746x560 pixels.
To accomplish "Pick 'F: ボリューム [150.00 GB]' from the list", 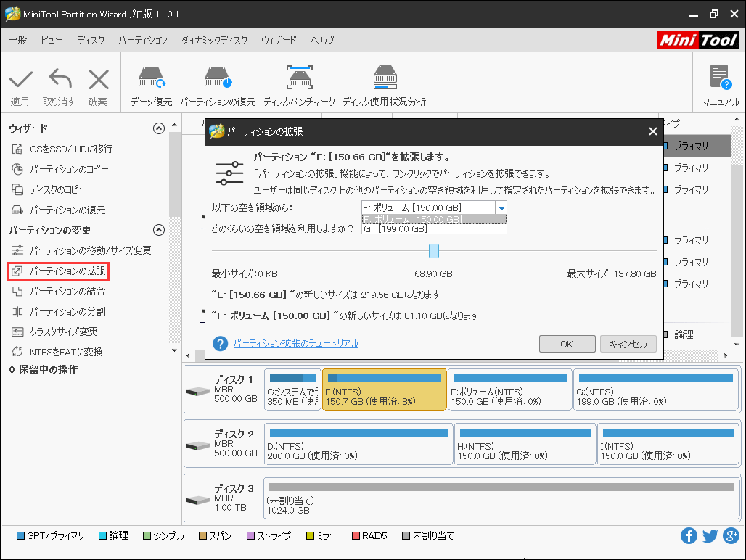I will [x=434, y=220].
